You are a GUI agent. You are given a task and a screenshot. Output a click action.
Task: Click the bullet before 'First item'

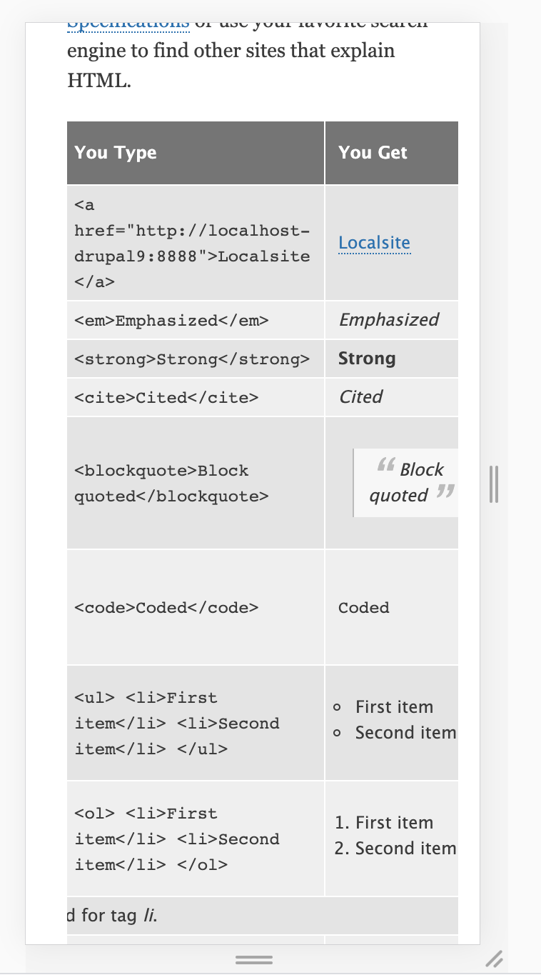pyautogui.click(x=337, y=707)
